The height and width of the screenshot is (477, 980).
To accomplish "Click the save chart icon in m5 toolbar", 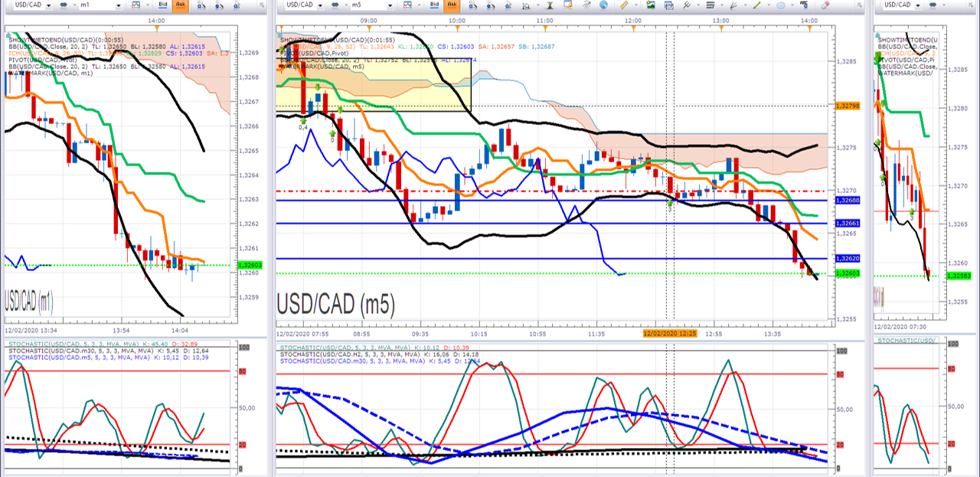I will pyautogui.click(x=669, y=5).
